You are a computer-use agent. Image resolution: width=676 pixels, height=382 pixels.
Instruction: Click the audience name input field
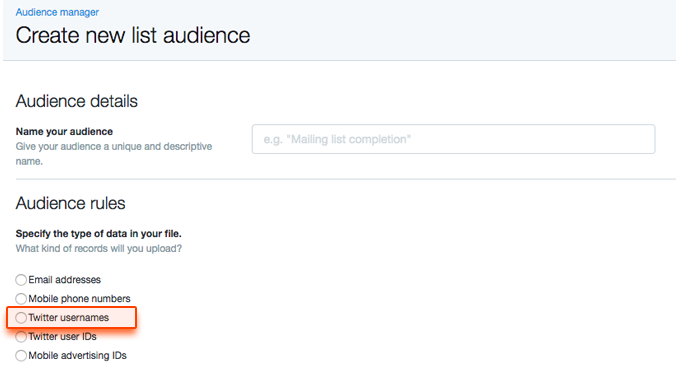coord(454,139)
